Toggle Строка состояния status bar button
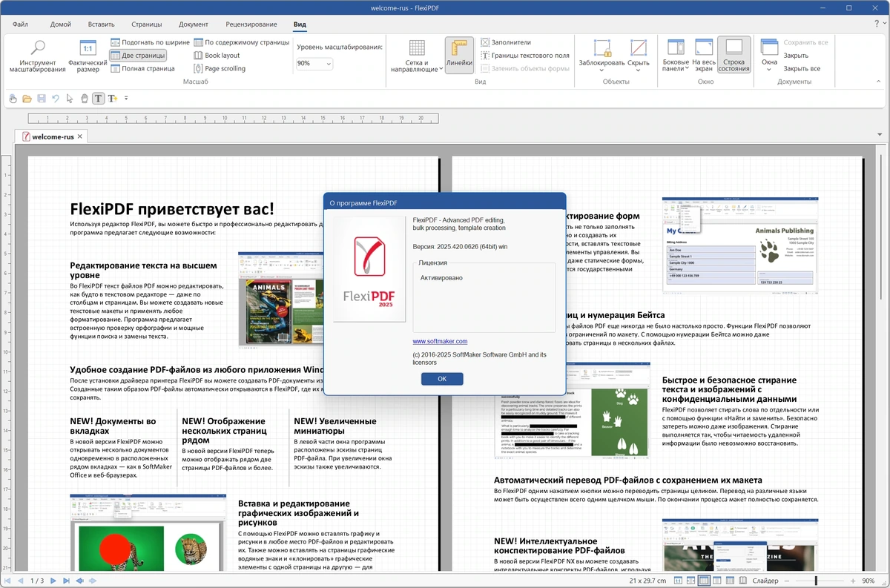Image resolution: width=890 pixels, height=588 pixels. (734, 56)
